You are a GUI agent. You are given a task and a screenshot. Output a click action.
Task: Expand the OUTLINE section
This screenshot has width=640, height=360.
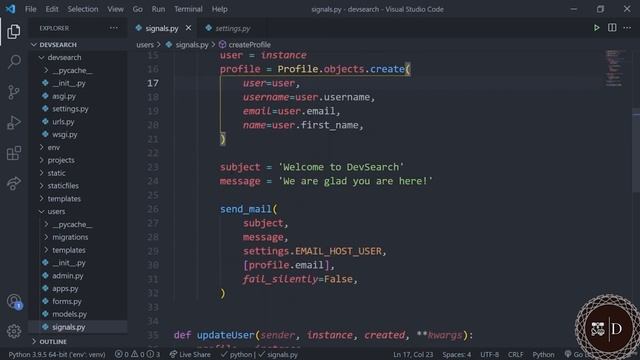[x=78, y=341]
